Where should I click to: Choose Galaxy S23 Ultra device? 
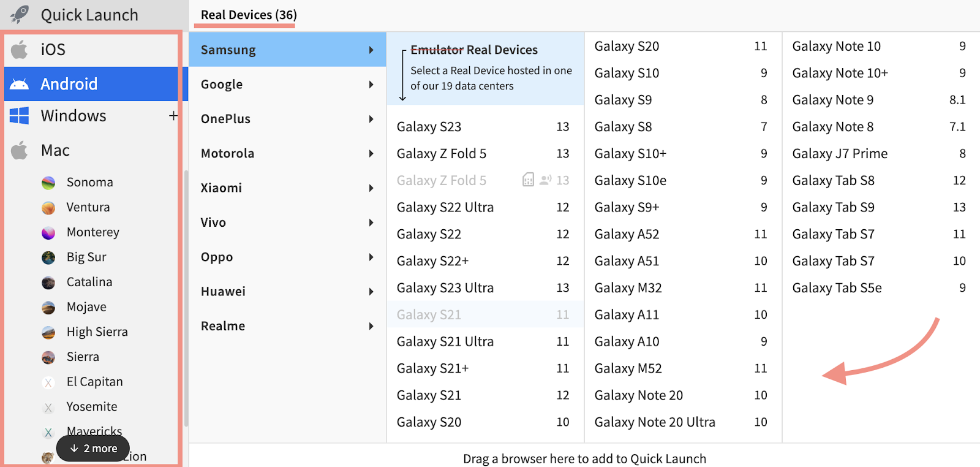click(x=445, y=288)
